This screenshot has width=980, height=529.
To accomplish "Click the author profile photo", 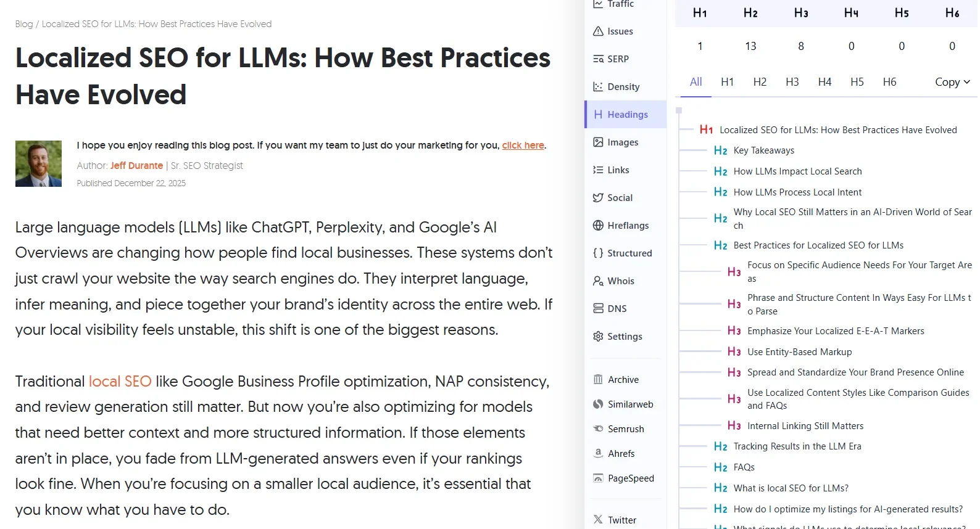I will coord(38,164).
